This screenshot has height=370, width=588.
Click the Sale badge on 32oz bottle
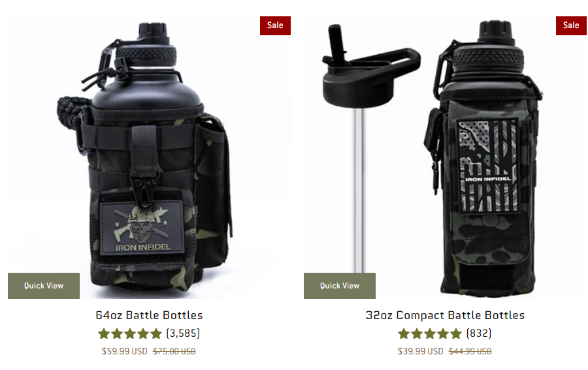pyautogui.click(x=571, y=25)
